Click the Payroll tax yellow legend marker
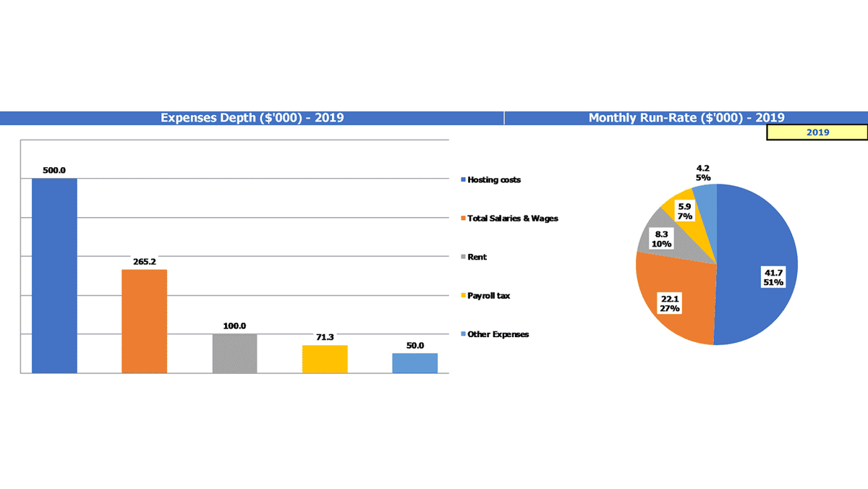Image resolution: width=868 pixels, height=489 pixels. 463,296
